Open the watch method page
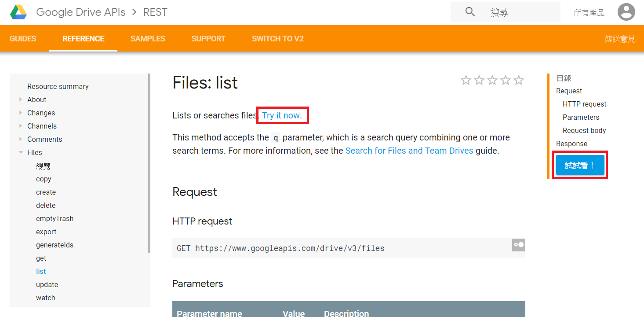Screen dimensions: 644x317 click(46, 298)
